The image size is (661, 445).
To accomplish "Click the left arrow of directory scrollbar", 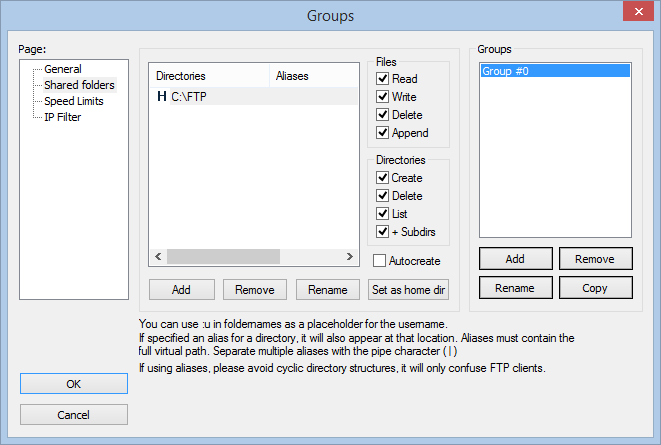I will (x=158, y=256).
